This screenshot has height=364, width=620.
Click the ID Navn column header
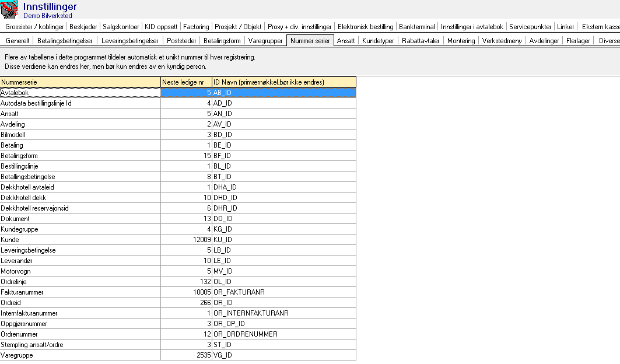(284, 82)
